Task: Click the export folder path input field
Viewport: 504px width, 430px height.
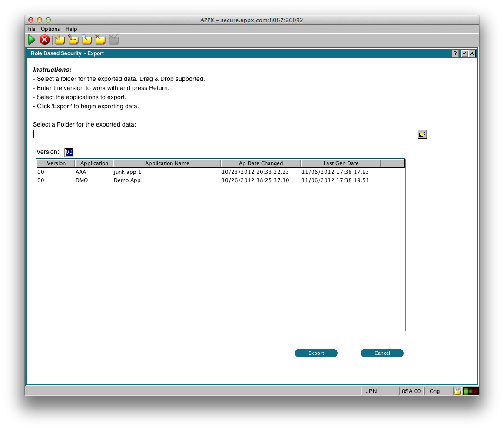Action: (225, 134)
